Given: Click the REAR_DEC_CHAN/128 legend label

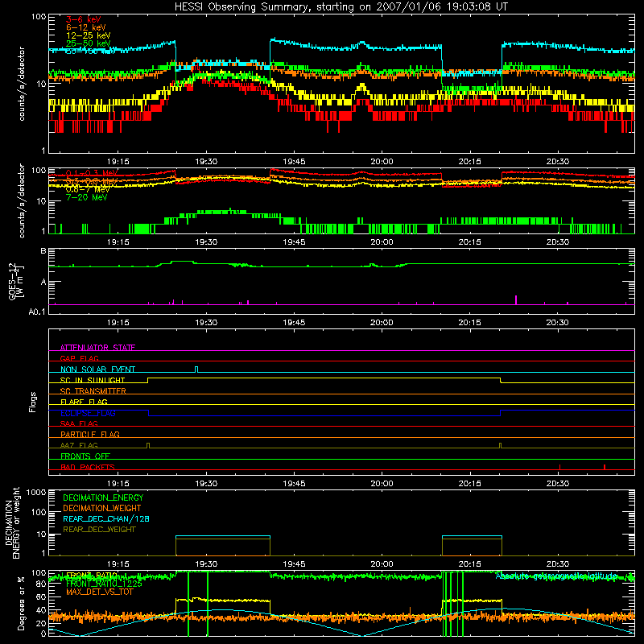Looking at the screenshot, I should [x=106, y=518].
